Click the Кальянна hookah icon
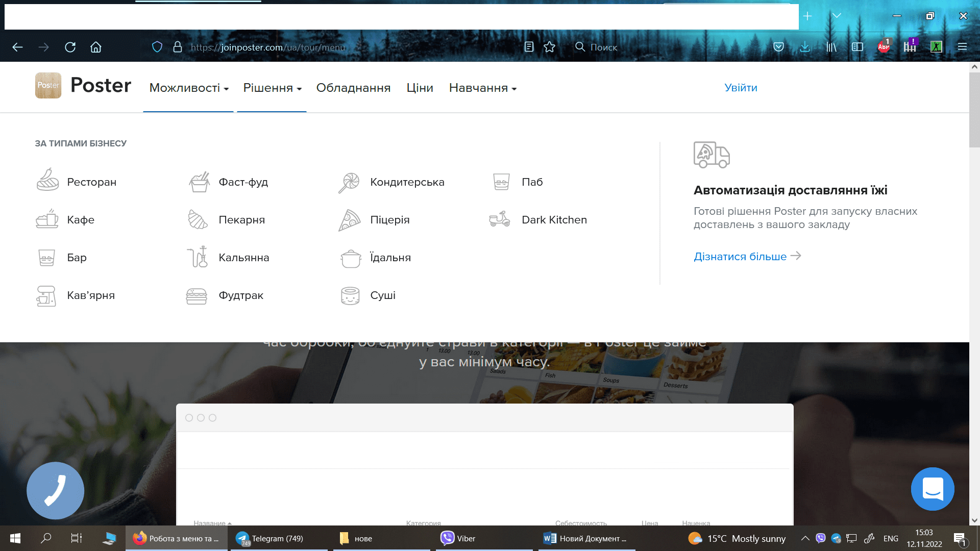Image resolution: width=980 pixels, height=551 pixels. pos(198,257)
